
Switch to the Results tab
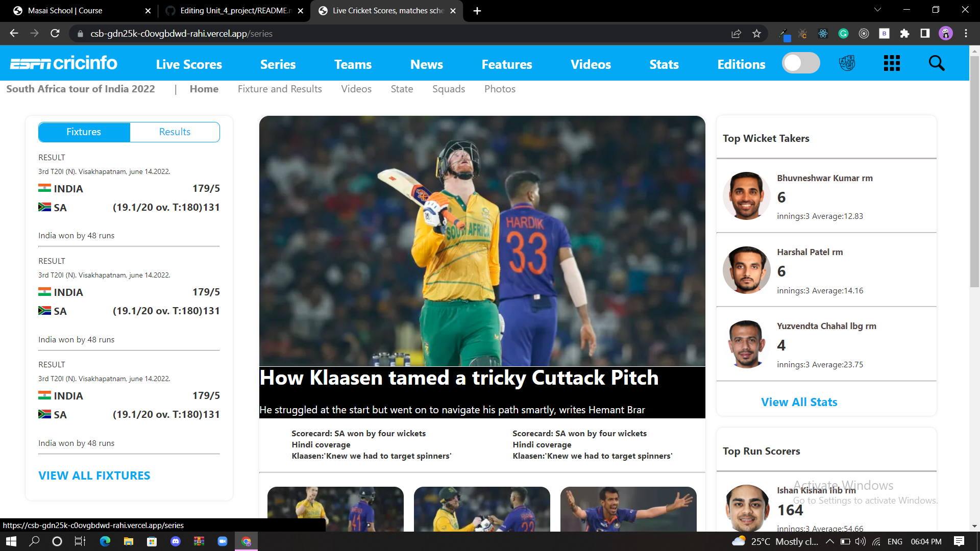(x=175, y=132)
